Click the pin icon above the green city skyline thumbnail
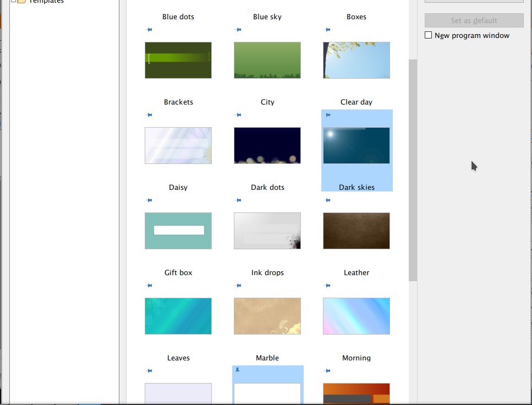The image size is (532, 405). click(x=238, y=30)
